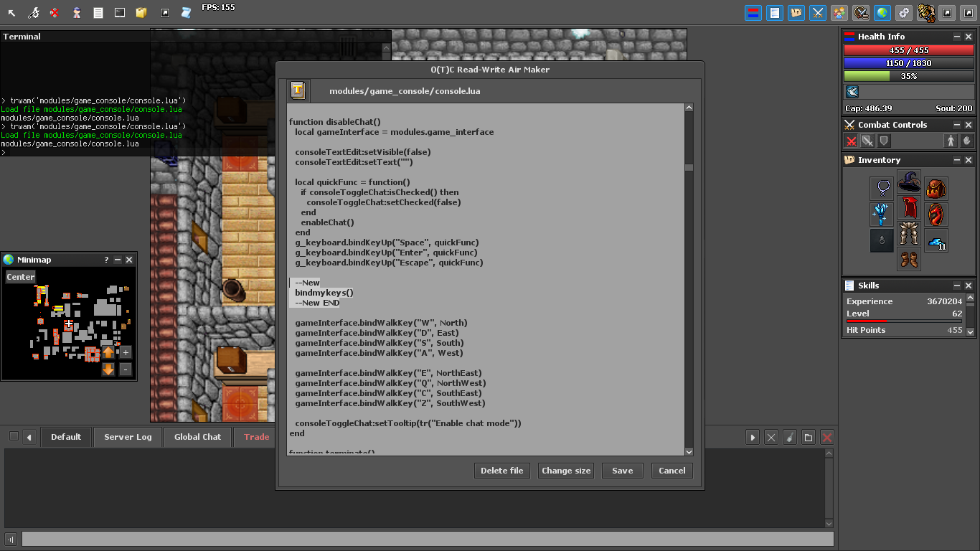The image size is (980, 551).
Task: Click the lined document list icon
Action: [98, 13]
